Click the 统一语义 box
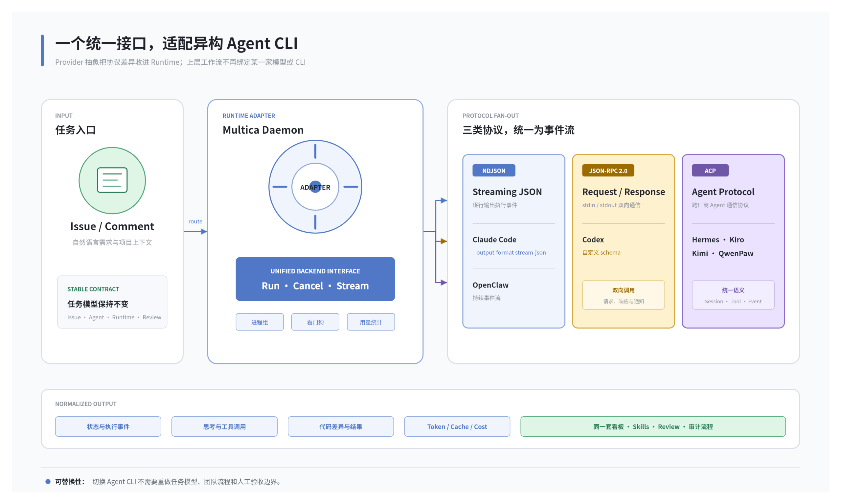The image size is (841, 504). pos(733,295)
